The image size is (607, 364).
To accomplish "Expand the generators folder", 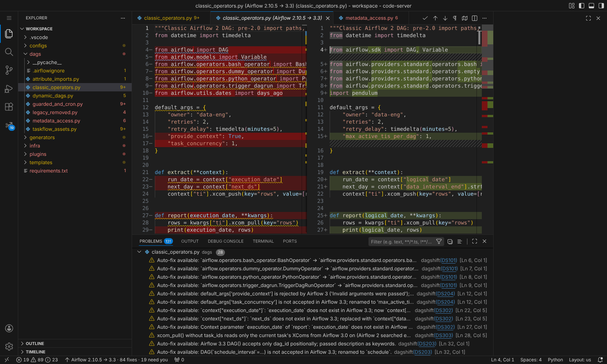I will tap(75, 137).
